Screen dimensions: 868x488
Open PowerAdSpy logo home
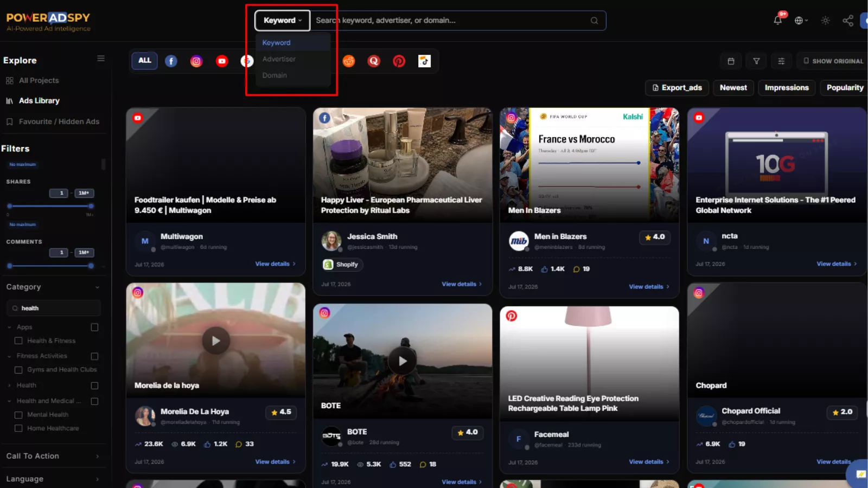(48, 22)
